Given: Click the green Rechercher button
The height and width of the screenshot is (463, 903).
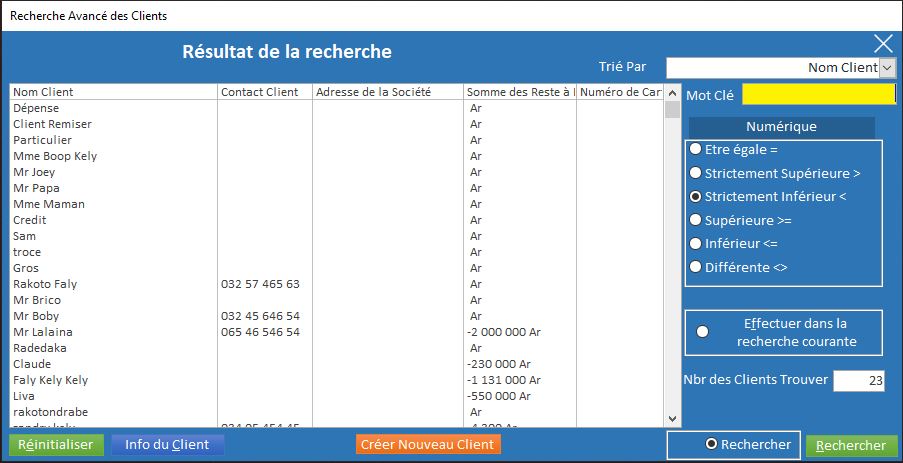Looking at the screenshot, I should (x=850, y=445).
